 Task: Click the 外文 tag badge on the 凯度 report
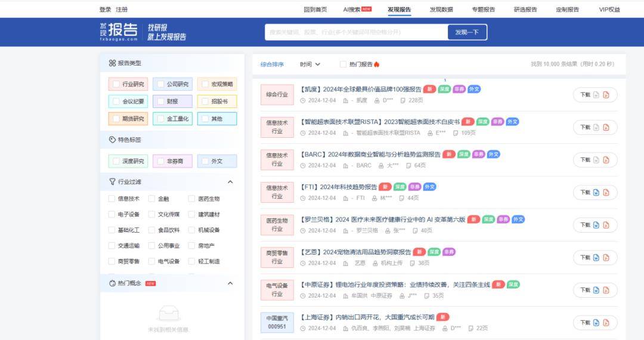pos(473,89)
